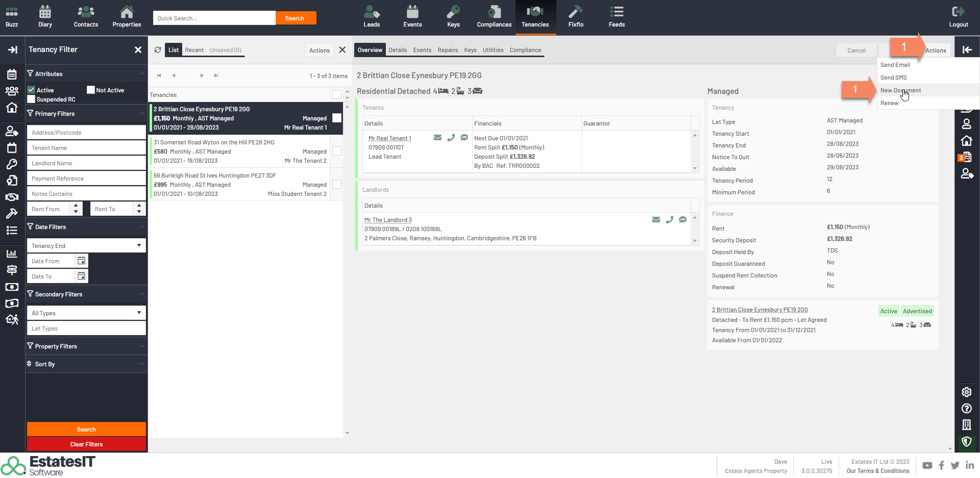
Task: Click email icon for Mr Real Tenant 1
Action: (437, 138)
